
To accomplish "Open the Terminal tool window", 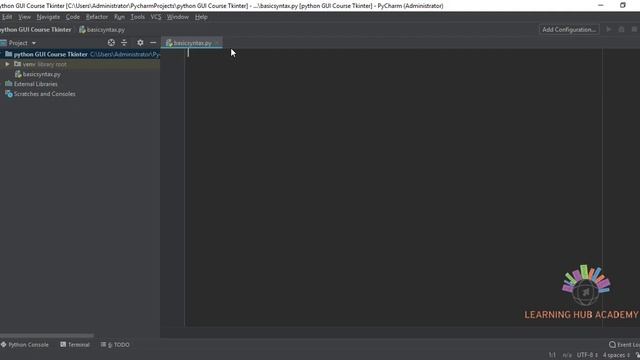I will (75, 344).
